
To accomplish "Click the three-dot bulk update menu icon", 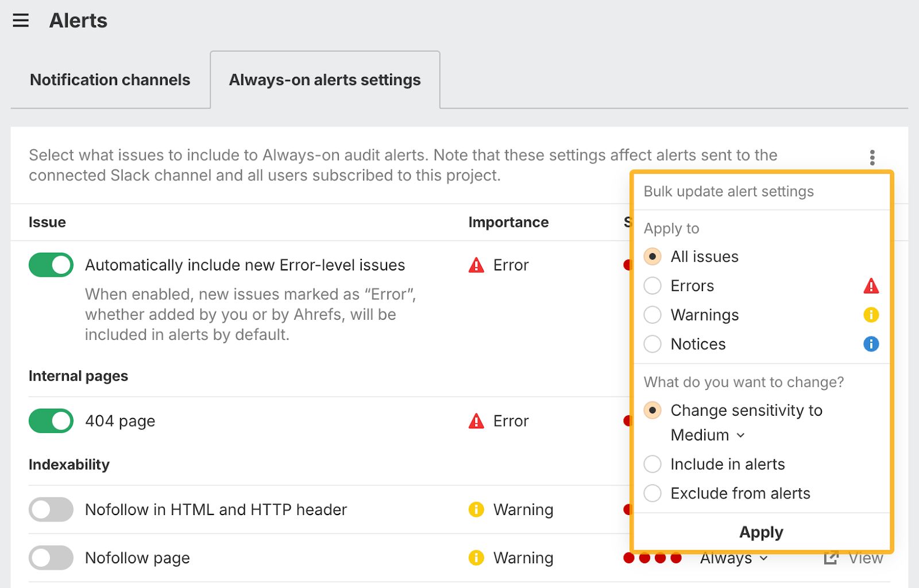I will point(872,157).
